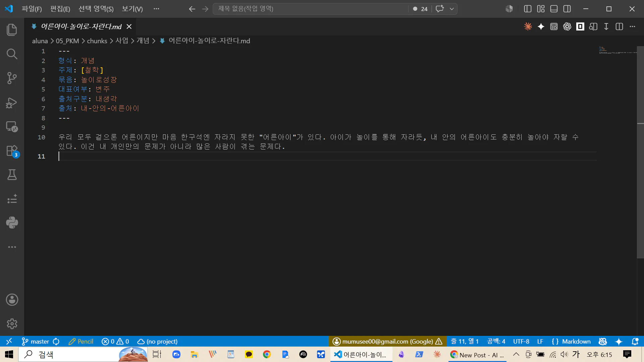Go to line via 줄 11, 열 1

(x=465, y=341)
